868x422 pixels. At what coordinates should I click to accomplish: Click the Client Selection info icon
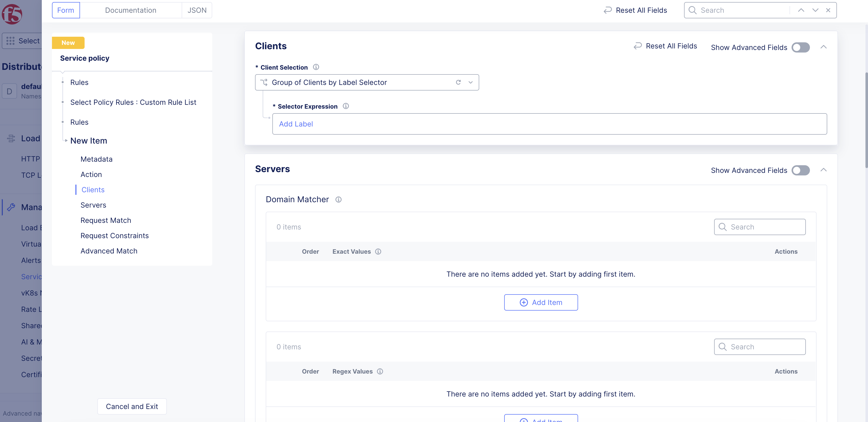tap(316, 67)
